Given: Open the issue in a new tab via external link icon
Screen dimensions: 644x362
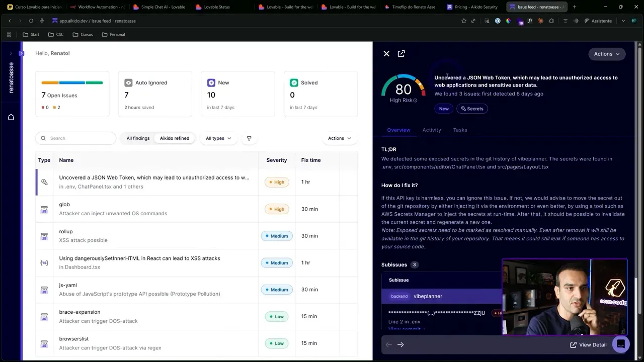Looking at the screenshot, I should 401,53.
